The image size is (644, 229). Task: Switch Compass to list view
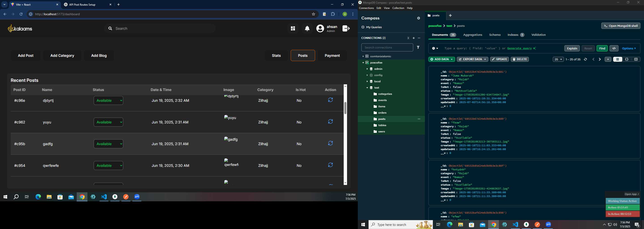click(x=617, y=59)
